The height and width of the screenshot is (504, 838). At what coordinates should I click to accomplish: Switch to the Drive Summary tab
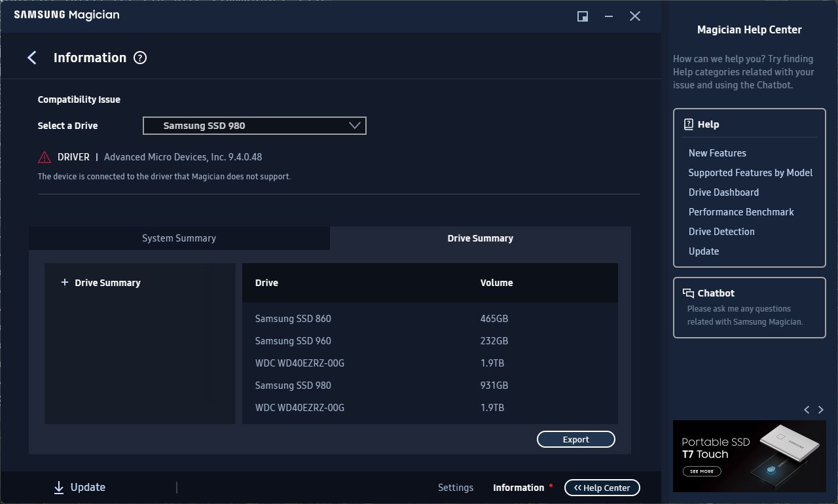point(481,238)
